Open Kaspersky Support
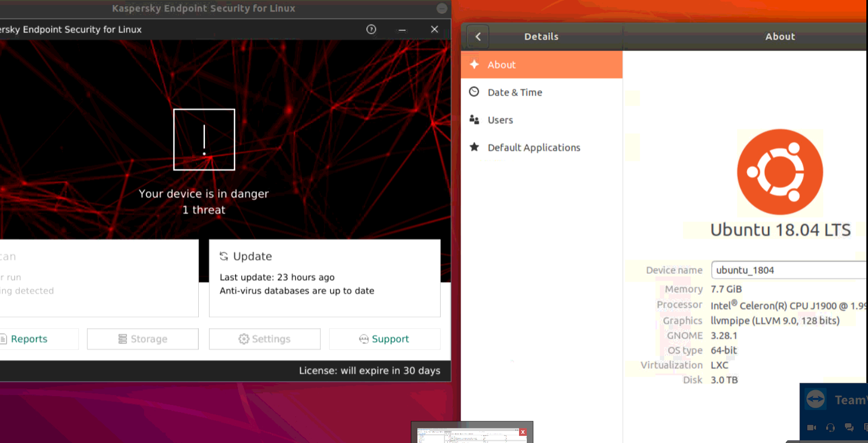Image resolution: width=868 pixels, height=443 pixels. tap(385, 339)
